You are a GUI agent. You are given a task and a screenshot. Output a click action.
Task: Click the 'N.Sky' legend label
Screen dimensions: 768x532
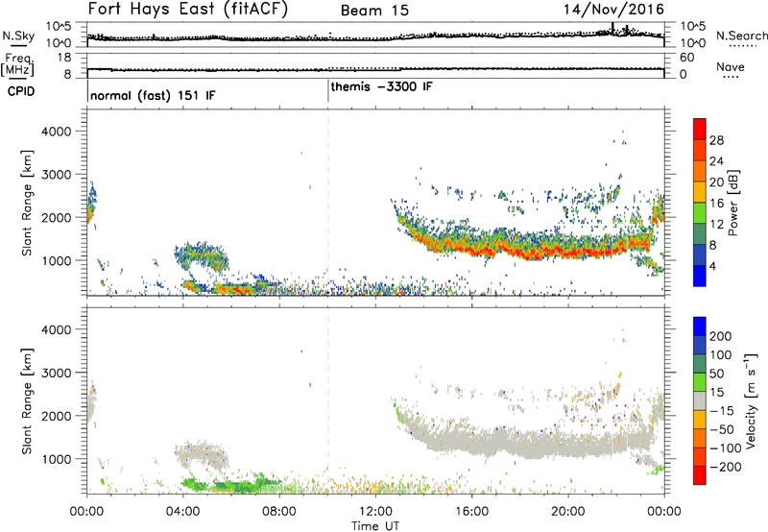(x=18, y=36)
